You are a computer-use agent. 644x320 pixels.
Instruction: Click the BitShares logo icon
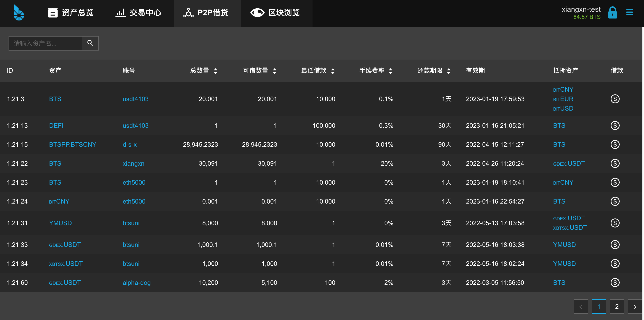click(x=19, y=12)
